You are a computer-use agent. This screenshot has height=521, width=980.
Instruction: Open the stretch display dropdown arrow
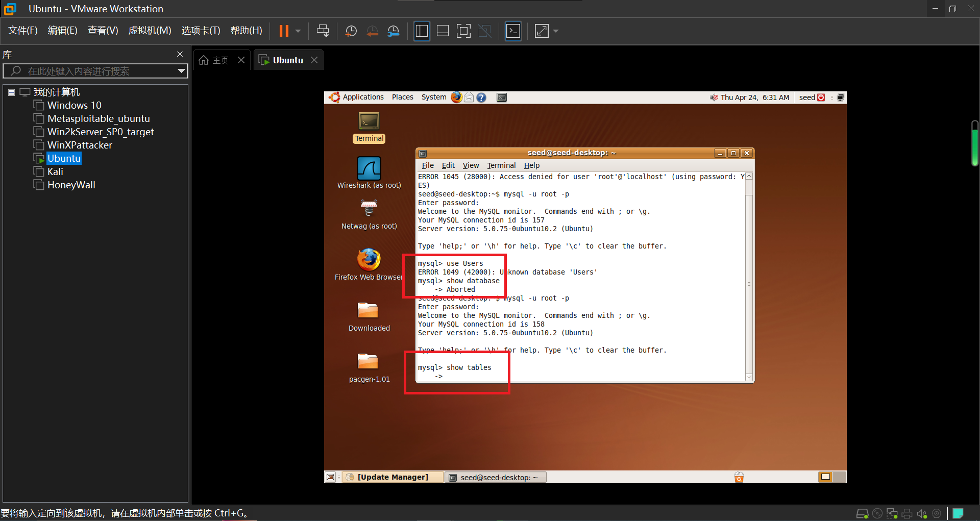[x=556, y=31]
